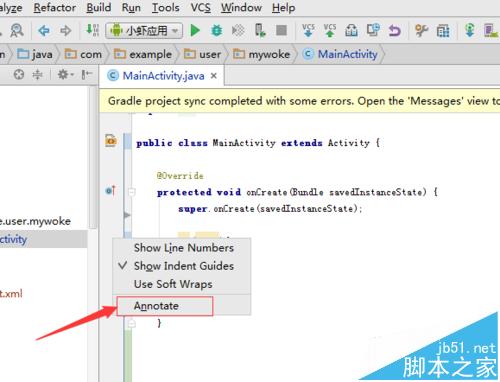
Task: Open settings with the wrench icon
Action: [x=422, y=31]
